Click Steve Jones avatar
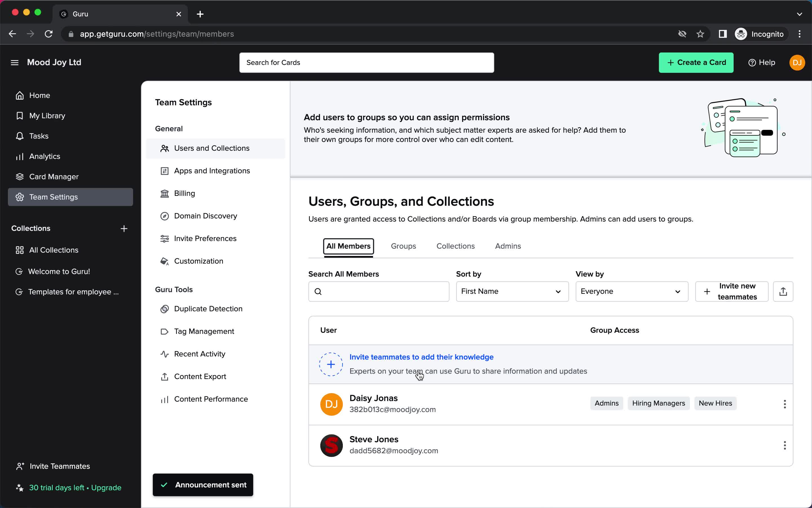 (331, 446)
